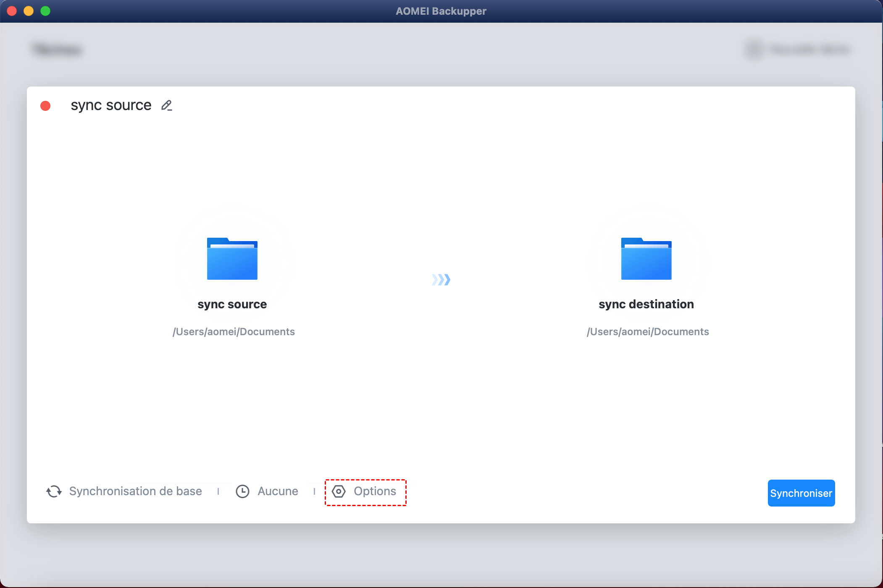The image size is (883, 588).
Task: Open the Aucune schedule setting
Action: (278, 491)
